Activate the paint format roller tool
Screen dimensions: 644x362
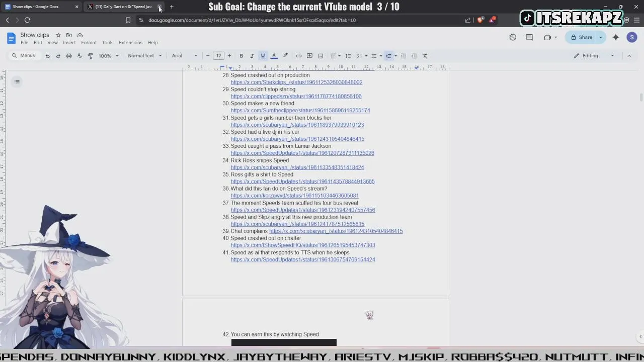(90, 56)
